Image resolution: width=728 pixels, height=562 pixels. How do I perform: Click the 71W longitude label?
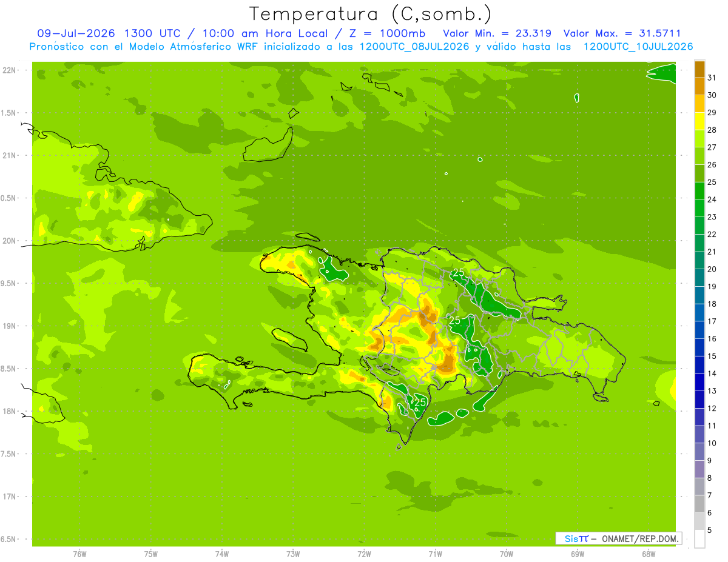click(435, 554)
